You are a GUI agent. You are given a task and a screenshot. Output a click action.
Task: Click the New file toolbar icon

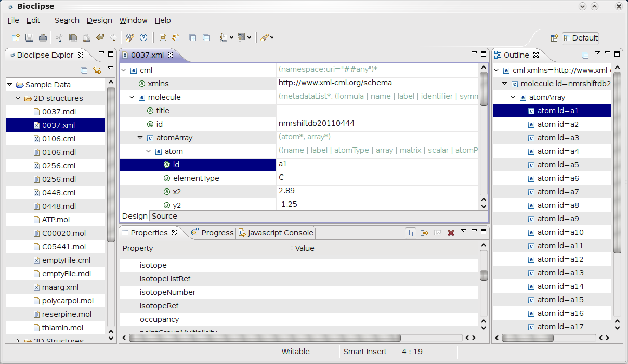pyautogui.click(x=16, y=37)
